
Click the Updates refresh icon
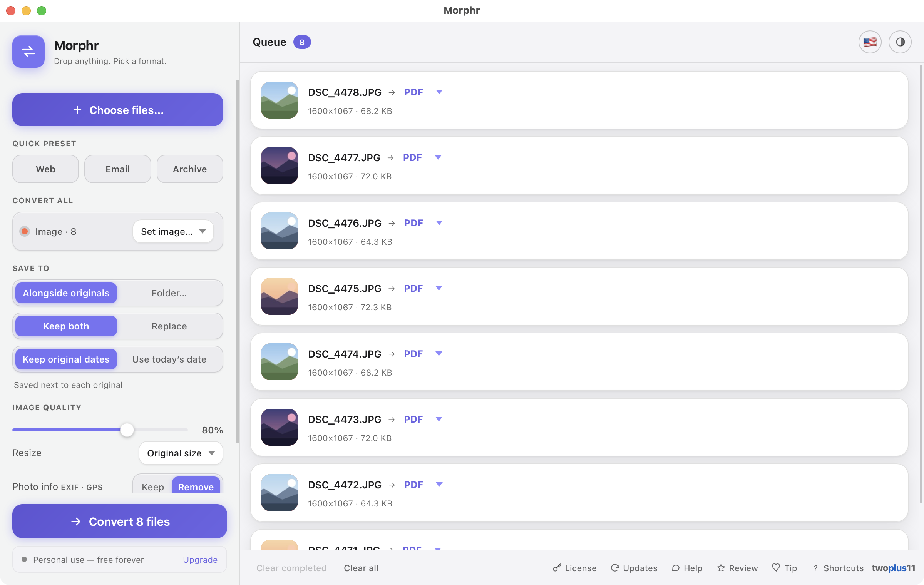click(614, 568)
